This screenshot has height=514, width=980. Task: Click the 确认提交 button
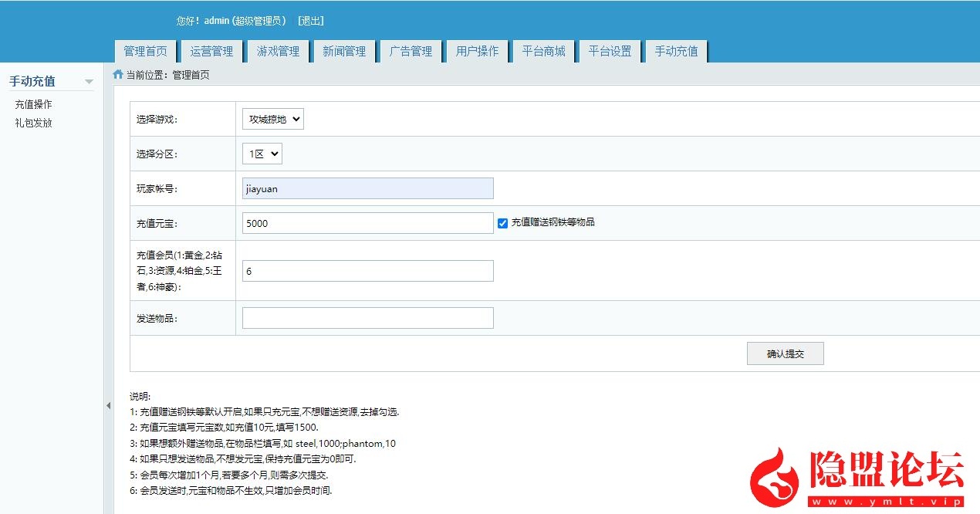pos(785,353)
